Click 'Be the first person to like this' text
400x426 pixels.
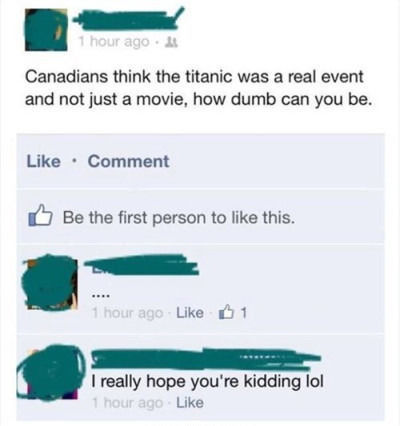pos(179,218)
